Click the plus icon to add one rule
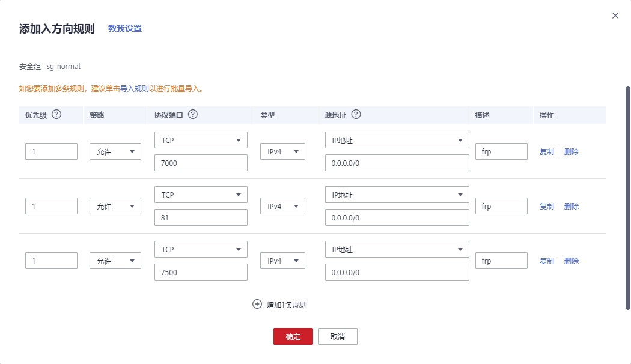 pos(257,305)
